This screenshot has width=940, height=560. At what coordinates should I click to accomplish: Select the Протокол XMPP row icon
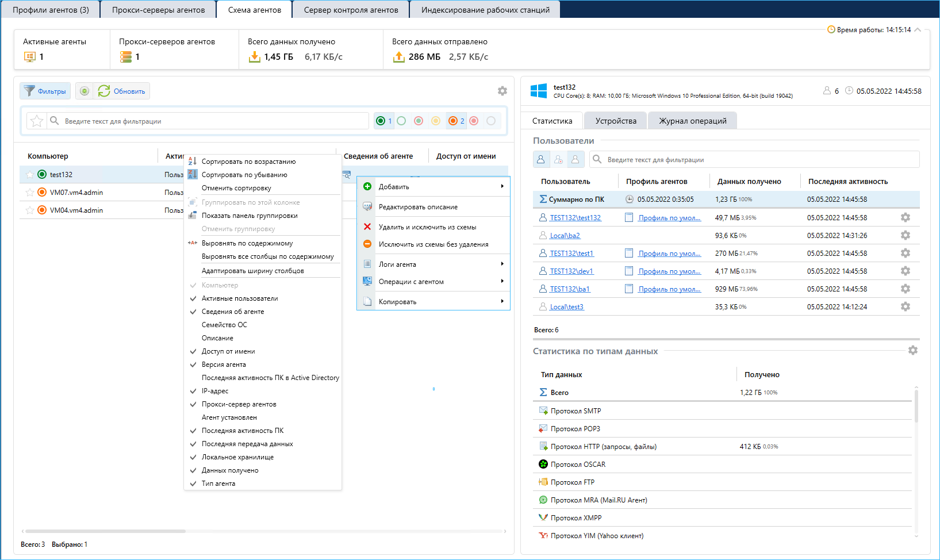point(543,517)
